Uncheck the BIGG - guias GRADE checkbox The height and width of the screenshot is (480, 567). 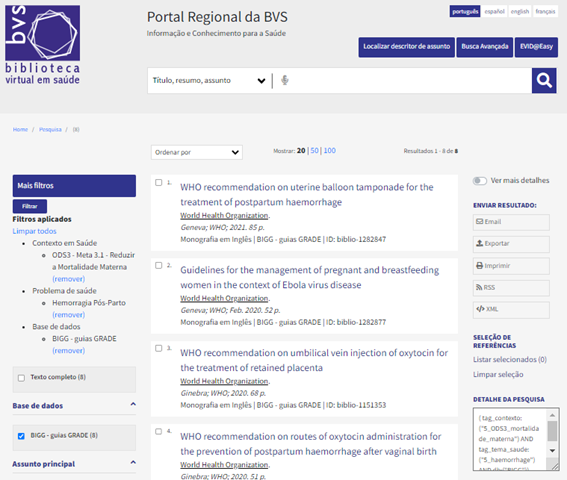[x=21, y=436]
